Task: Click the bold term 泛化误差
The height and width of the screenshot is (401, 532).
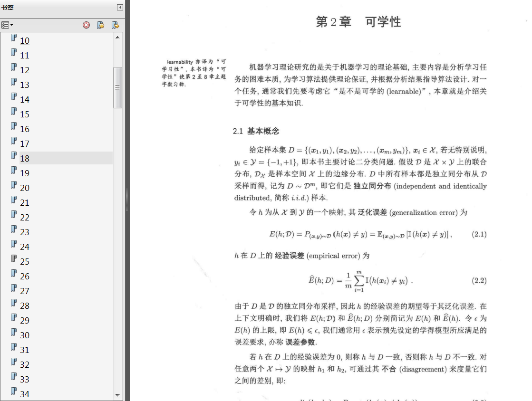Action: coord(372,212)
